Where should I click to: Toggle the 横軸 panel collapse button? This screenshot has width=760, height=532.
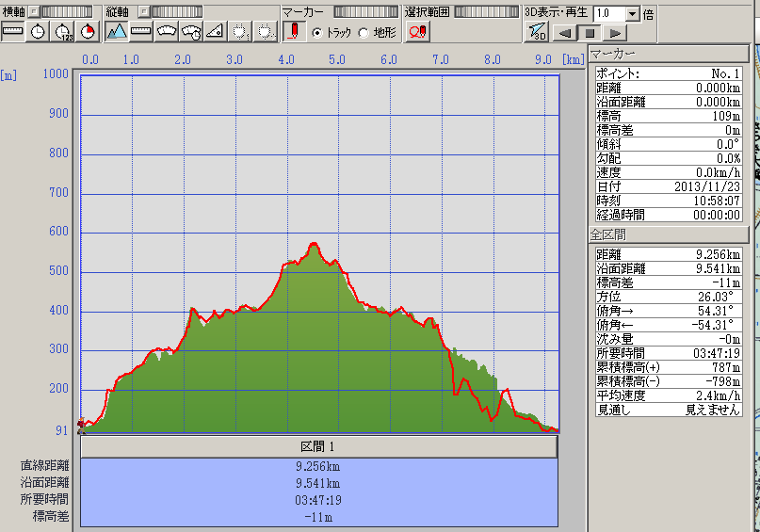tap(33, 10)
